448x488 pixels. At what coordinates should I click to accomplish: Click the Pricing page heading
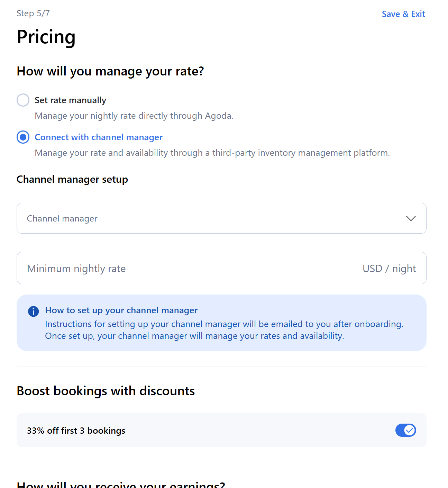coord(46,37)
